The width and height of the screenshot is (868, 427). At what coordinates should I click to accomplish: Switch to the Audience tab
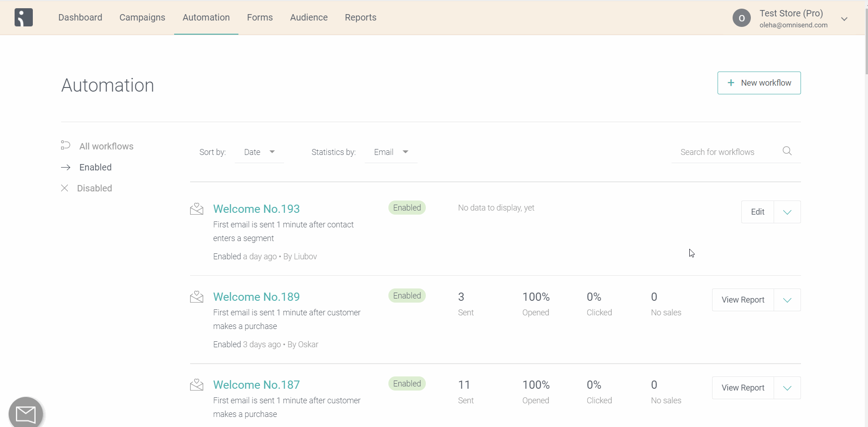309,17
